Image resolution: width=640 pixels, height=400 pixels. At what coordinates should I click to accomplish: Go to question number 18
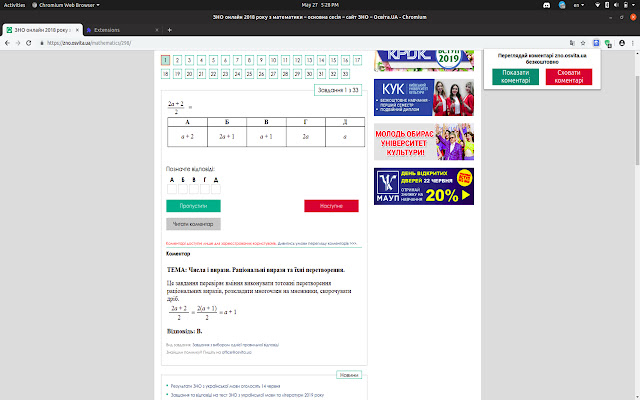(x=165, y=74)
